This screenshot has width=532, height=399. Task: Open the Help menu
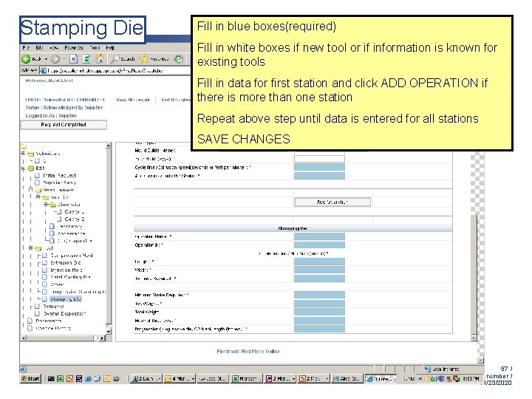(x=110, y=48)
